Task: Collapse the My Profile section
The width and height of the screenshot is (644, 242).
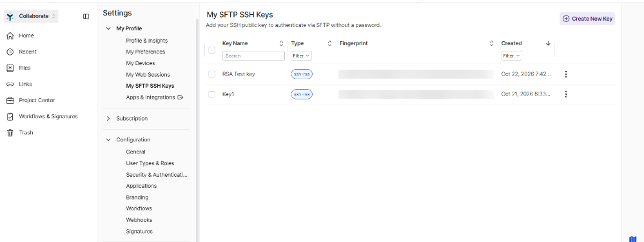Action: pos(108,29)
